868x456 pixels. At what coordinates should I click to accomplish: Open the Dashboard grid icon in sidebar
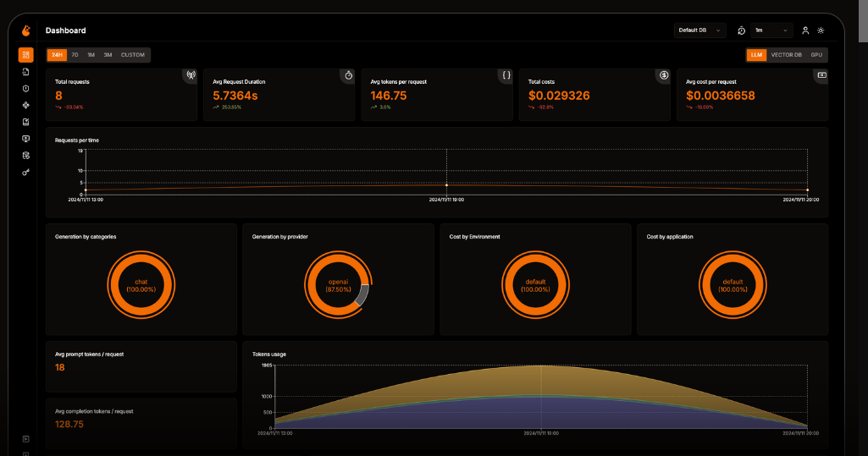(x=25, y=55)
